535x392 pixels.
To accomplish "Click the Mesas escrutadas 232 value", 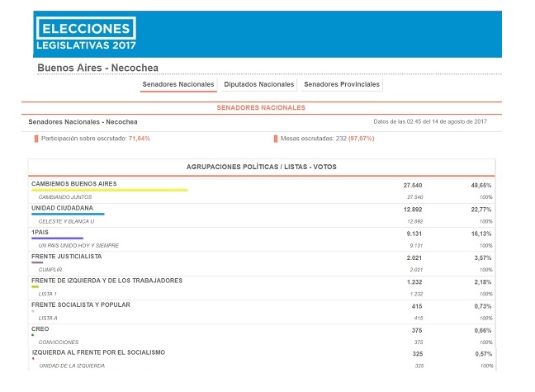I will (341, 139).
